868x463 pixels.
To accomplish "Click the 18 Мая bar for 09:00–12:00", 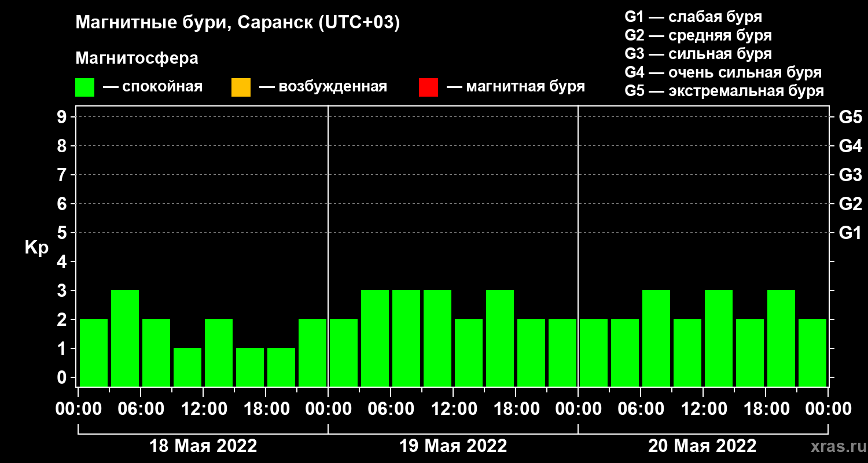I will point(187,367).
